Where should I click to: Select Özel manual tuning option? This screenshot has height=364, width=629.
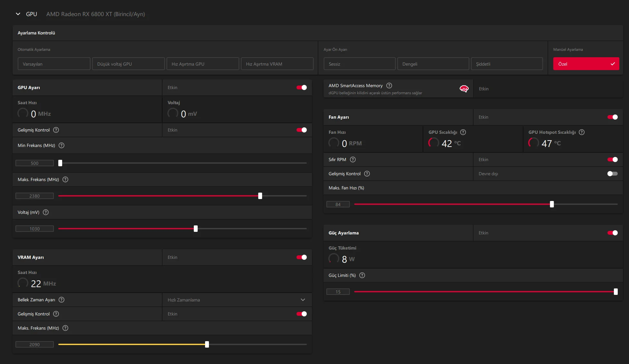point(586,64)
